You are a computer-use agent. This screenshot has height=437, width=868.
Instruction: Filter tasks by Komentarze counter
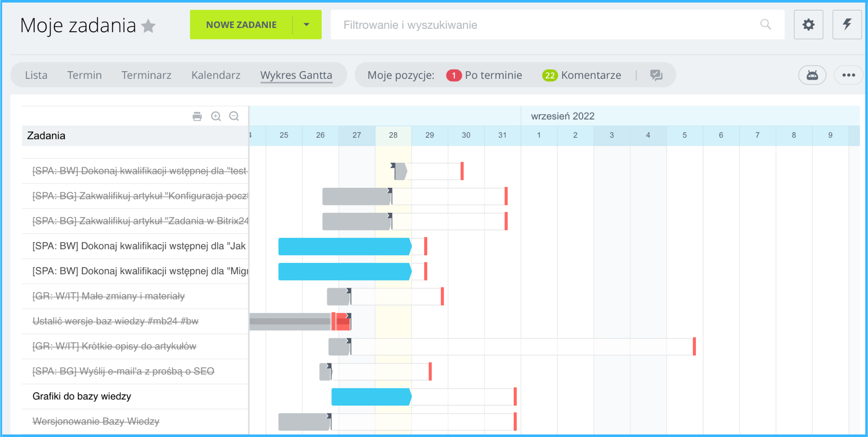point(582,75)
